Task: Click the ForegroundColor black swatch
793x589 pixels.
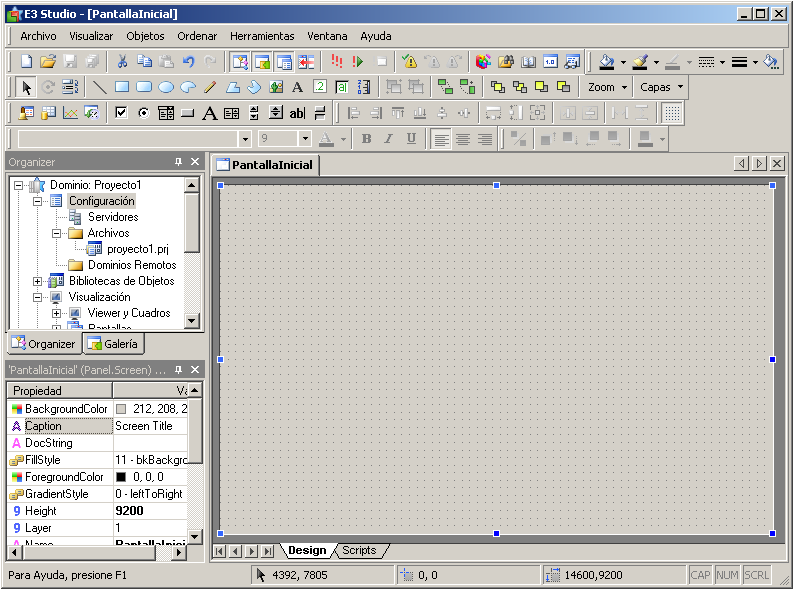Action: [121, 477]
